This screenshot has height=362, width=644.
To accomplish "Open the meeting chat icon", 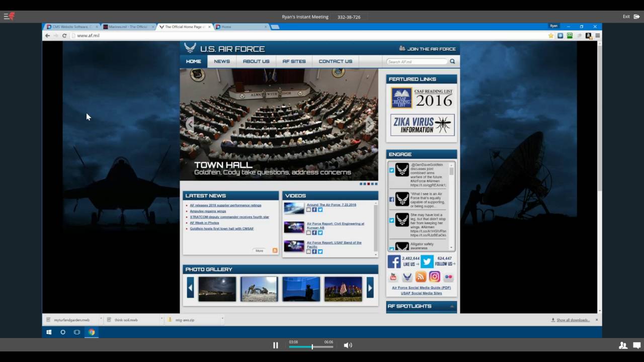I will [636, 345].
